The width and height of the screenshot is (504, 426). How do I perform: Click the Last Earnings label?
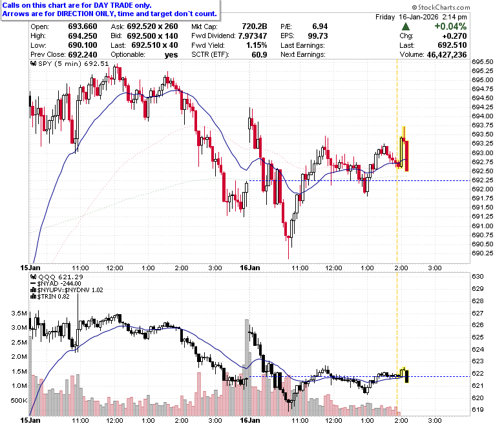point(302,45)
